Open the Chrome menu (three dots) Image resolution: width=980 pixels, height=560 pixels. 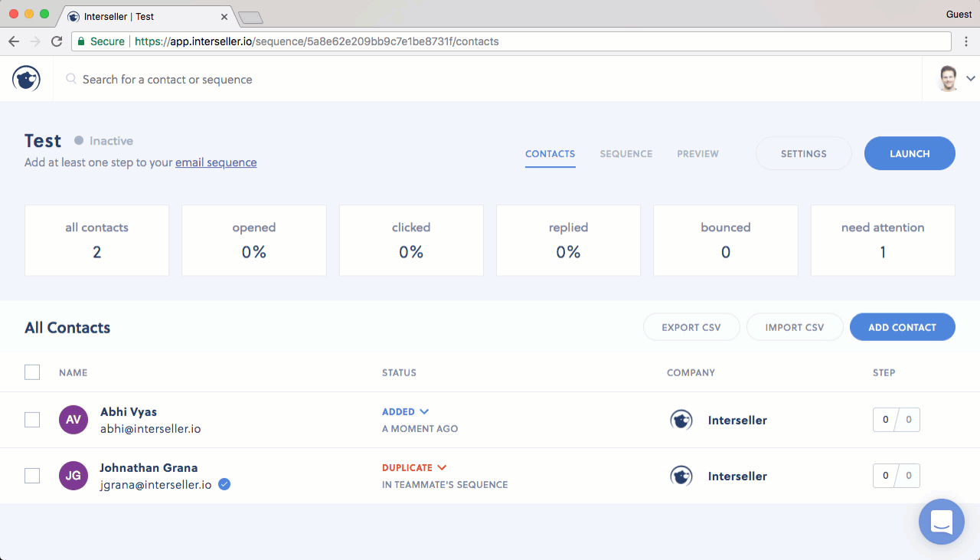click(x=965, y=41)
